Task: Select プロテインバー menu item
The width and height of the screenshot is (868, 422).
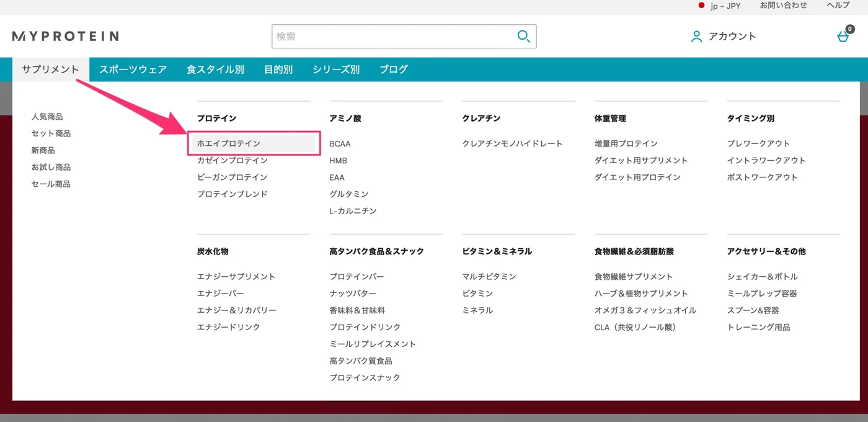Action: pyautogui.click(x=357, y=276)
